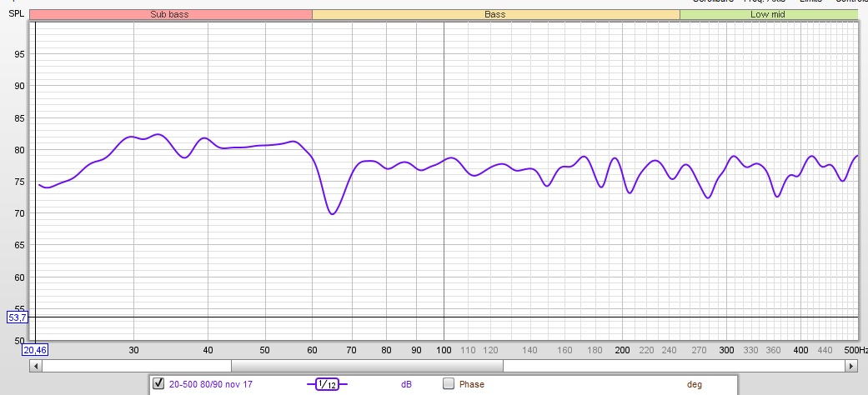Viewport: 868px width, 395px height.
Task: Click the scrollbar left arrow
Action: point(36,366)
